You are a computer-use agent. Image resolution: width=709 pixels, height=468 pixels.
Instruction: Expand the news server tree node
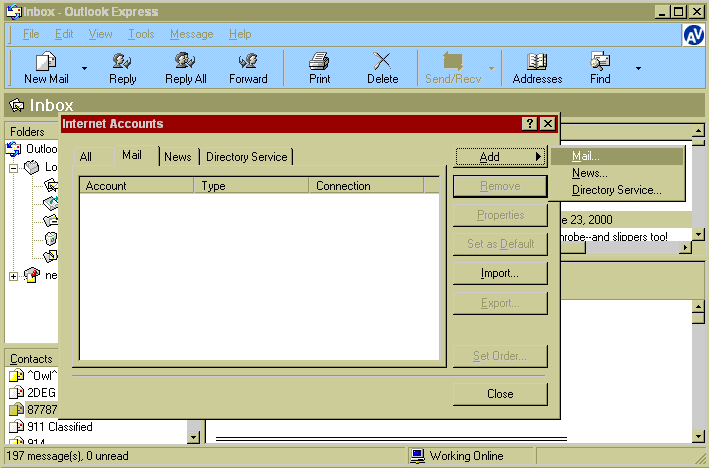pos(14,276)
